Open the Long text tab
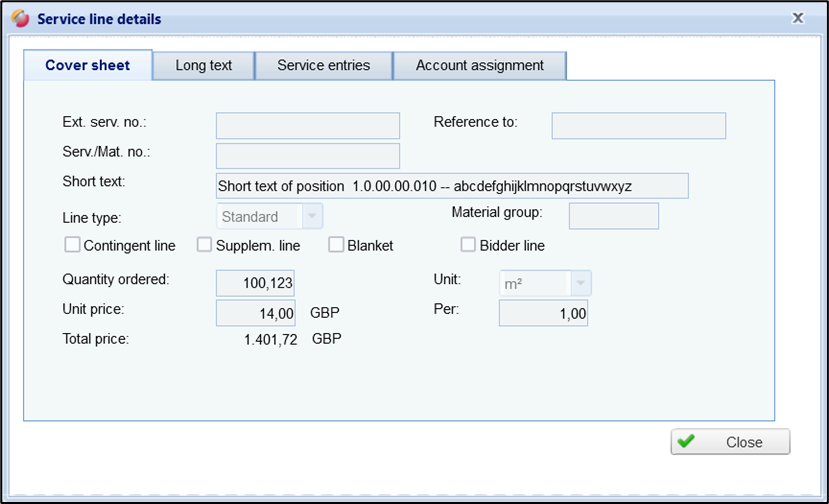Screen dimensions: 829x504 (x=203, y=65)
